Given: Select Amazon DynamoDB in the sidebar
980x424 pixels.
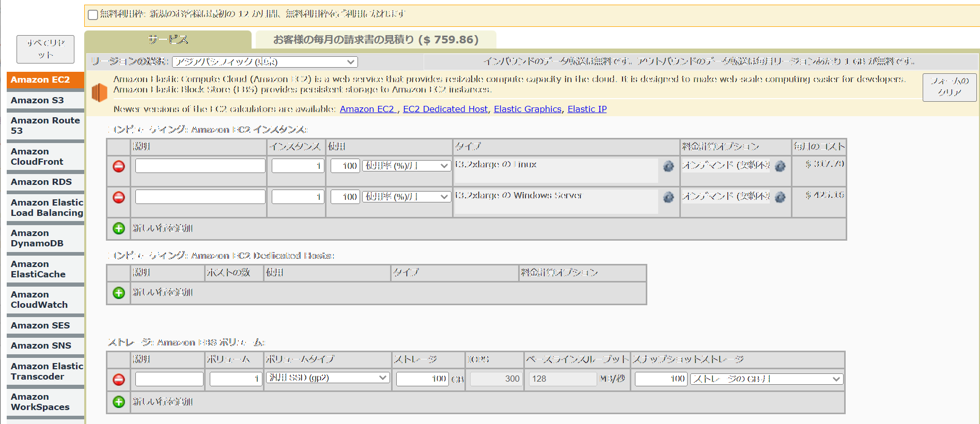Looking at the screenshot, I should [x=45, y=238].
